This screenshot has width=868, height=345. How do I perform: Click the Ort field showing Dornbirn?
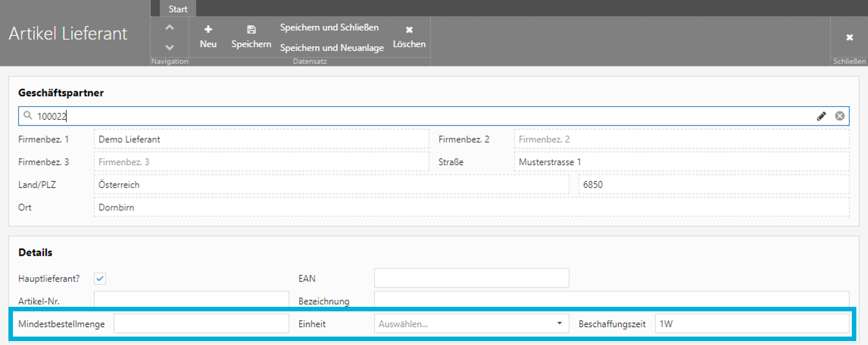click(x=471, y=207)
